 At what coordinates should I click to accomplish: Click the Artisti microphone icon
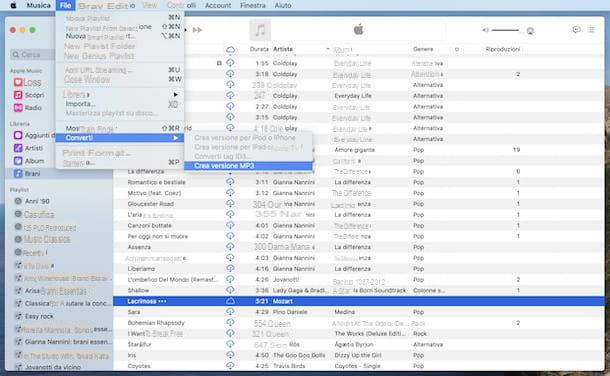[18, 148]
